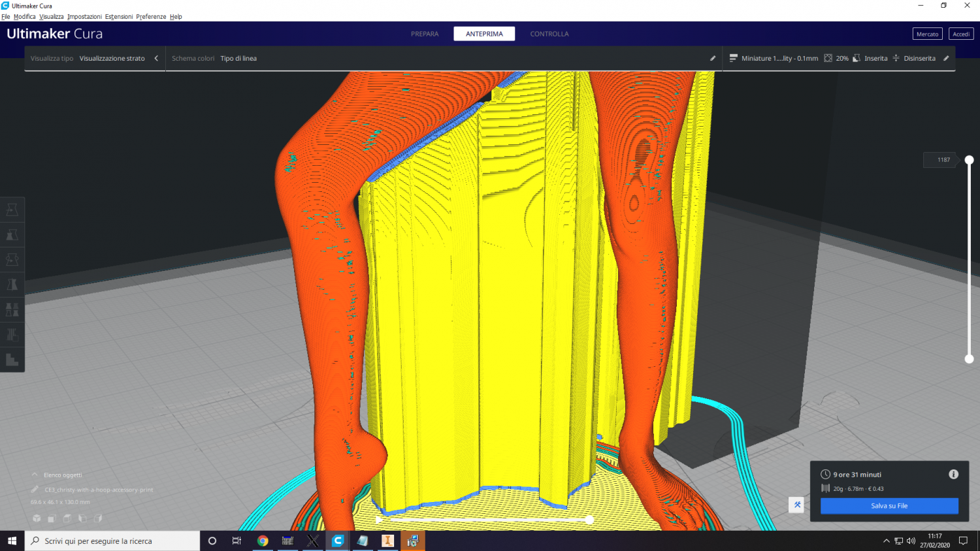Image resolution: width=980 pixels, height=551 pixels.
Task: Click pencil icon in color scheme bar
Action: pos(713,58)
